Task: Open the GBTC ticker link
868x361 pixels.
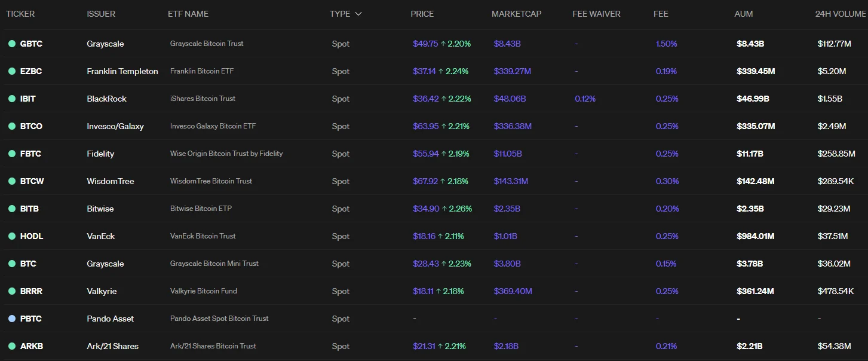Action: click(x=31, y=44)
